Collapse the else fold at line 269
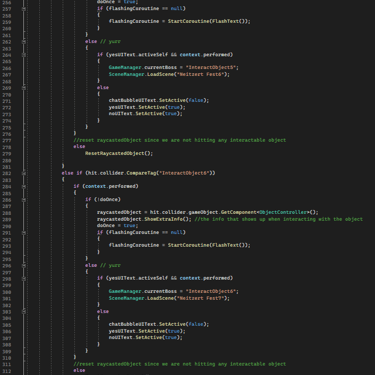375x375 pixels. (x=24, y=88)
